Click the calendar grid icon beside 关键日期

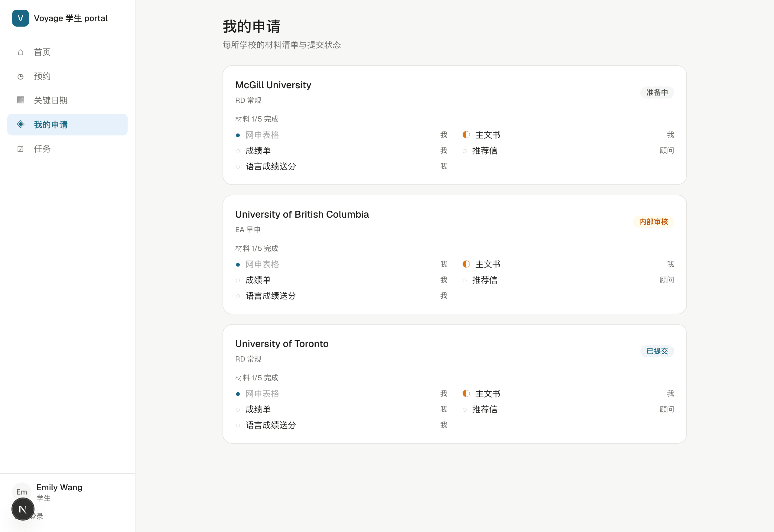coord(21,100)
